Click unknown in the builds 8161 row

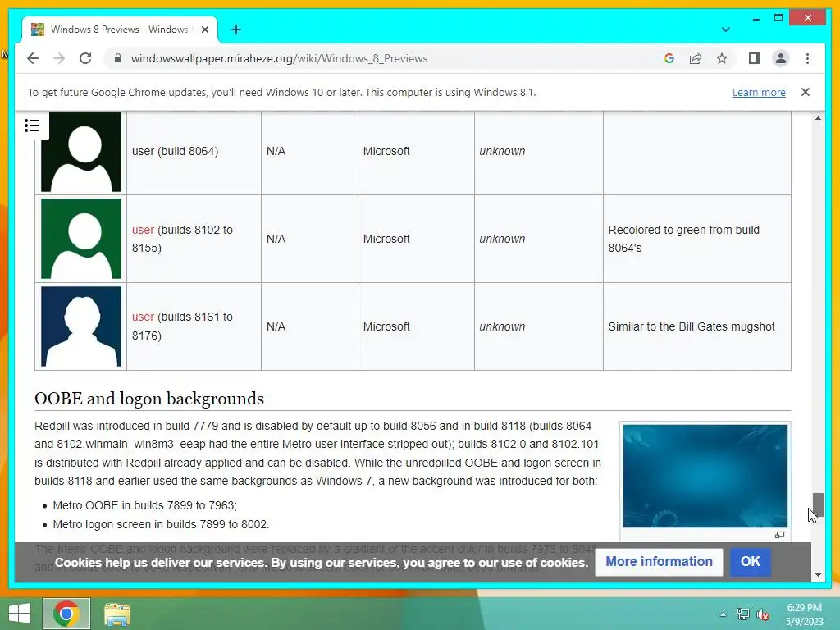[502, 326]
